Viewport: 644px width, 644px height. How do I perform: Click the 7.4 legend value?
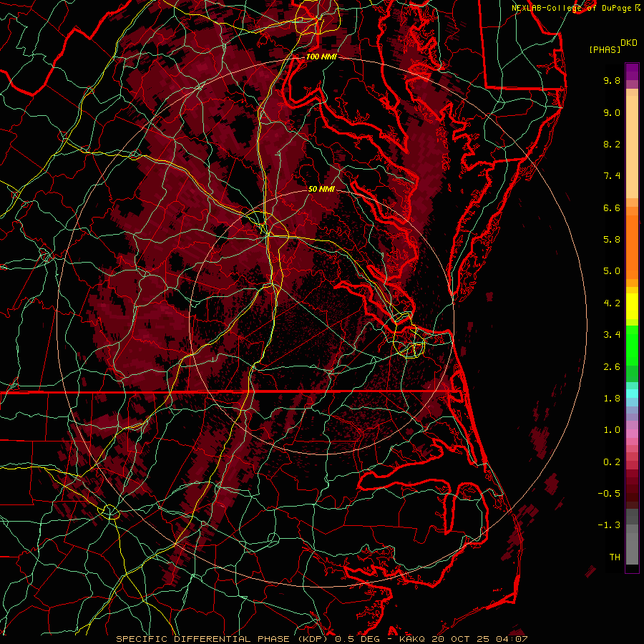612,176
